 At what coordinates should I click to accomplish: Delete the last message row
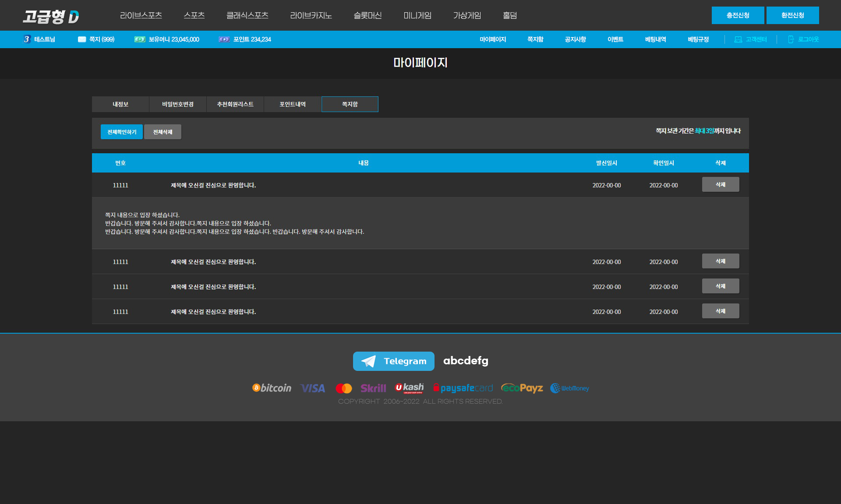[721, 311]
